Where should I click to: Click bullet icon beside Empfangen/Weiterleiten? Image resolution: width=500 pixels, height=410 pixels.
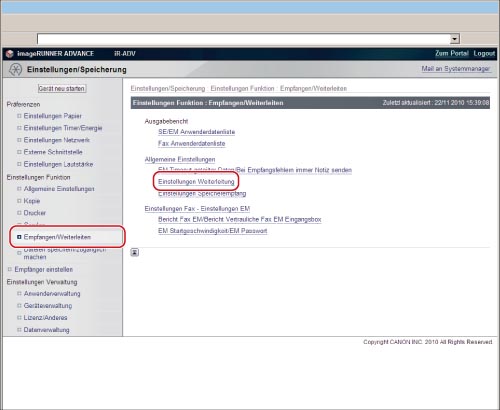(19, 237)
